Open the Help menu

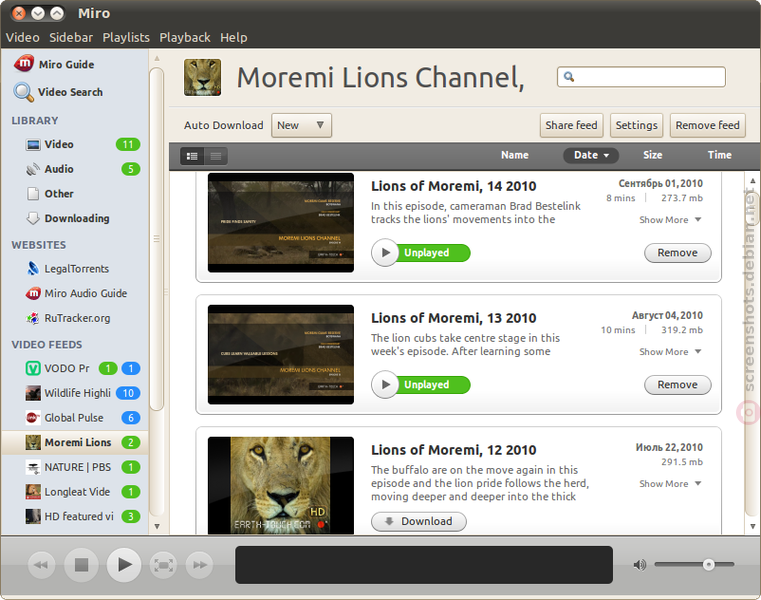point(233,37)
